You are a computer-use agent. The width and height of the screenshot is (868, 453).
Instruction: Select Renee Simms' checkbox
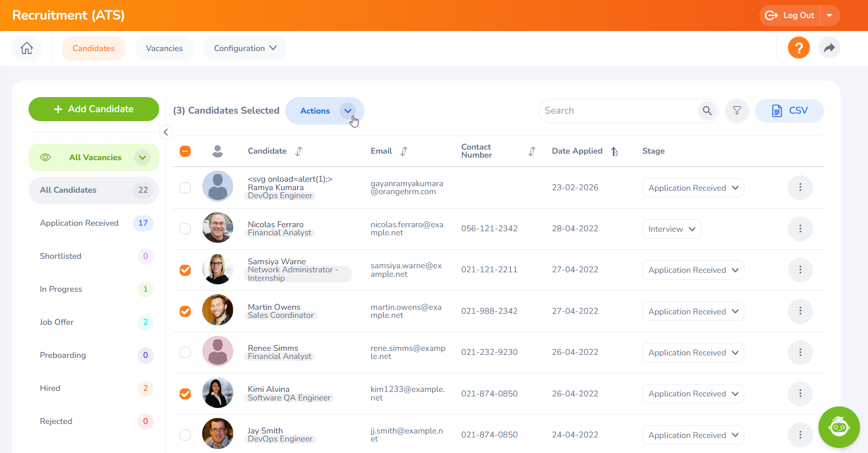(x=185, y=352)
